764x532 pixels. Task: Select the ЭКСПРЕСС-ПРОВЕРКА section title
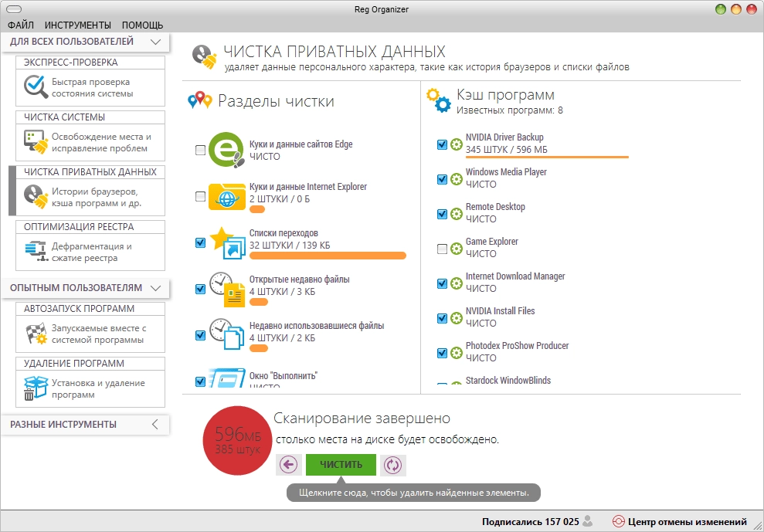pos(70,63)
